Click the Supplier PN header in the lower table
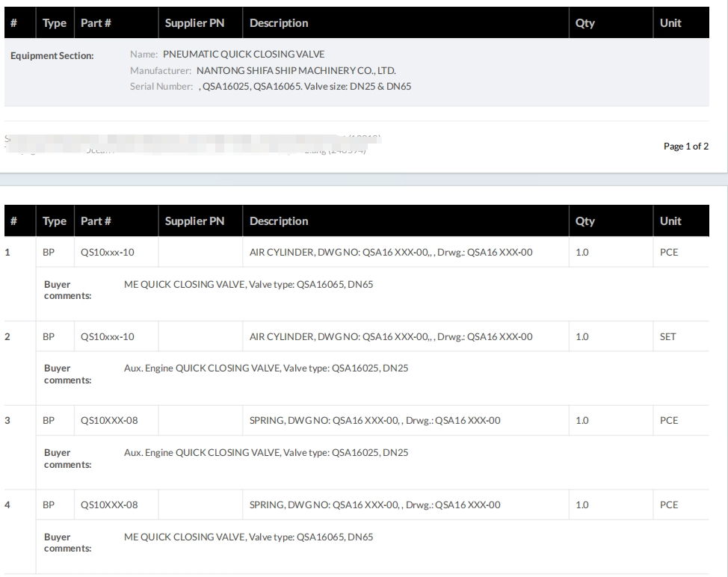This screenshot has width=728, height=577. pyautogui.click(x=194, y=221)
